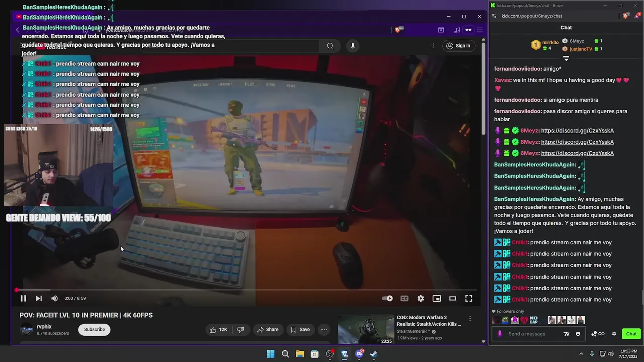Open File Explorer from taskbar
This screenshot has height=362, width=644.
(300, 354)
